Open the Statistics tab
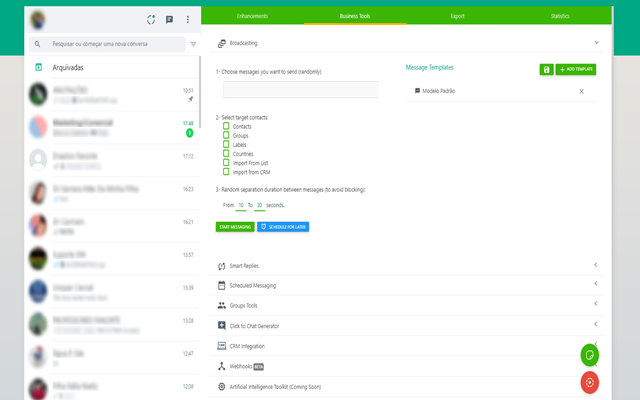The height and width of the screenshot is (400, 640). [x=560, y=16]
